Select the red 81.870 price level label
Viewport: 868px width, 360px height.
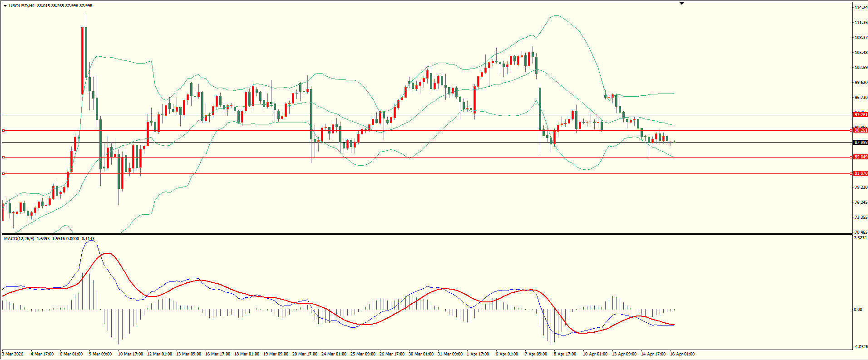pyautogui.click(x=860, y=173)
